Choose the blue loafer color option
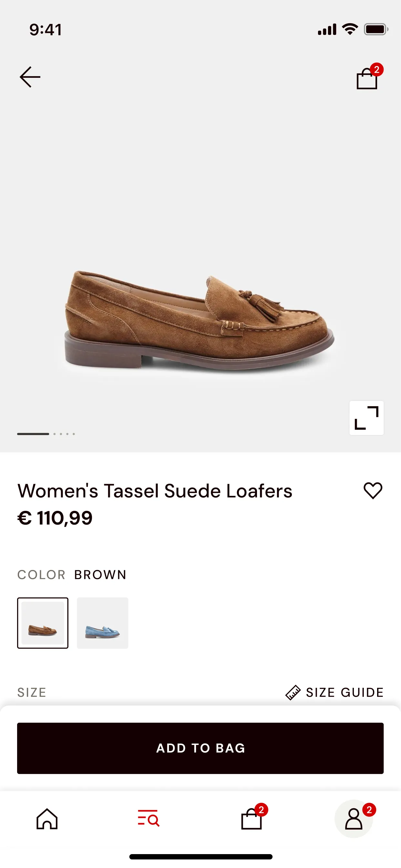The image size is (401, 868). click(102, 623)
